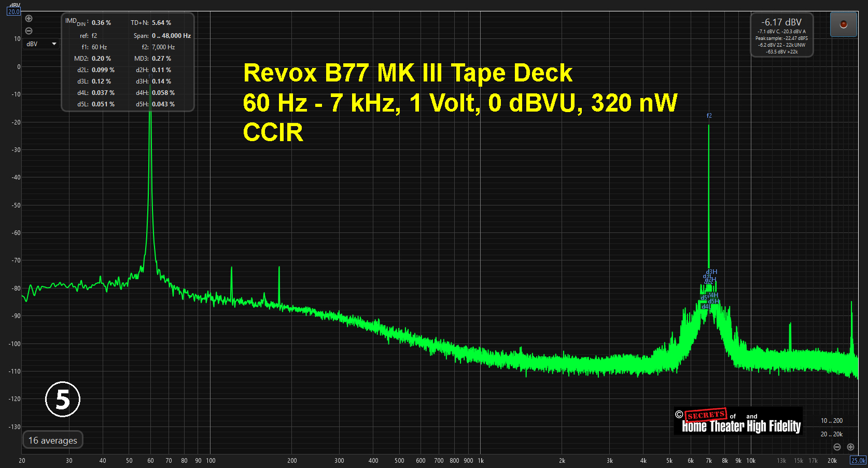Click the 16 averages button
Image resolution: width=868 pixels, height=468 pixels.
tap(53, 440)
